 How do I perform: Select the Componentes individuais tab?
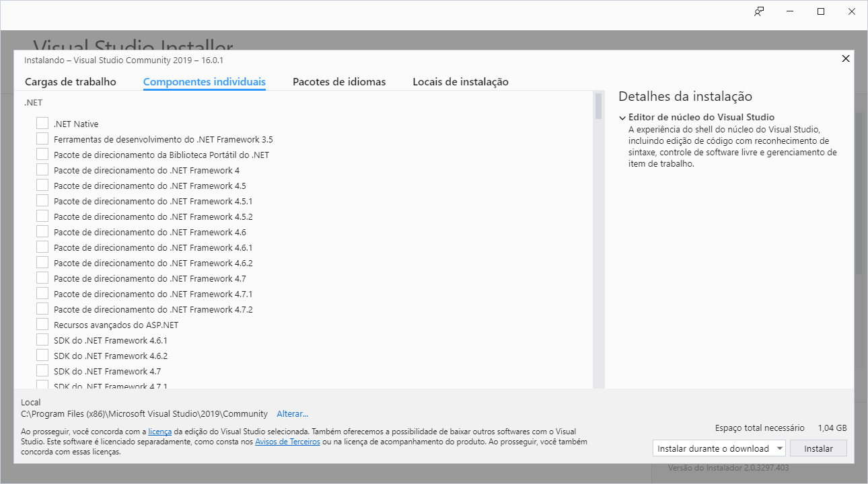[205, 82]
